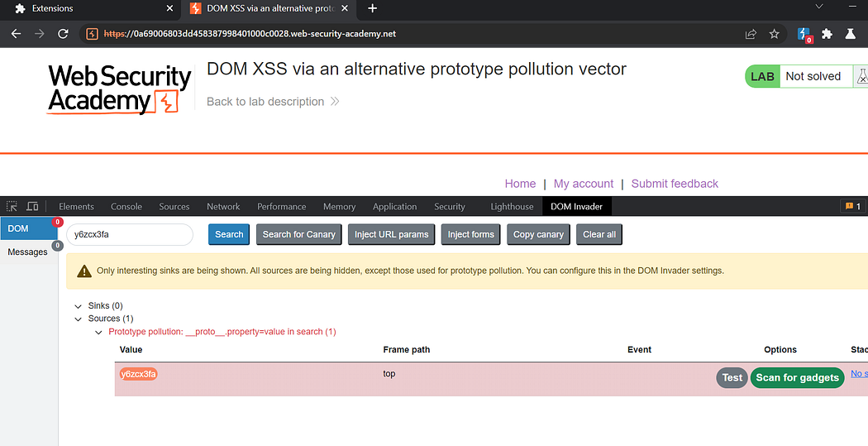Click the flask icon beside Not solved
Screen dimensions: 868x446
862,76
